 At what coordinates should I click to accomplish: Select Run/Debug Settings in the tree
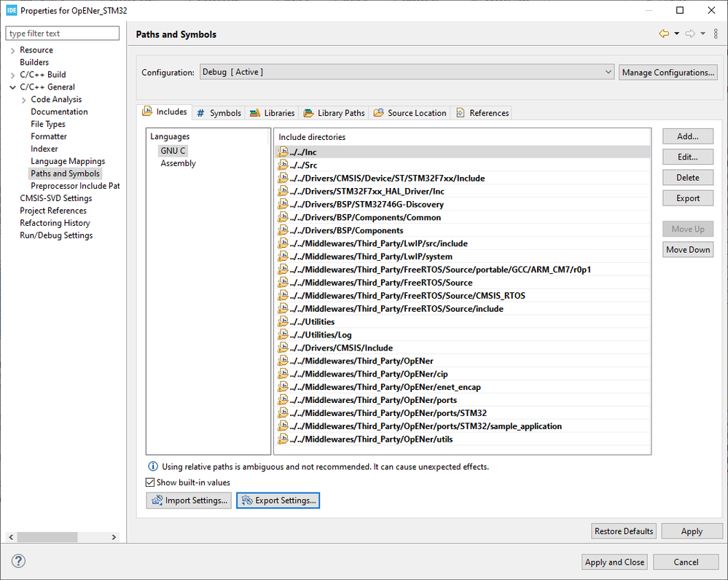[56, 235]
